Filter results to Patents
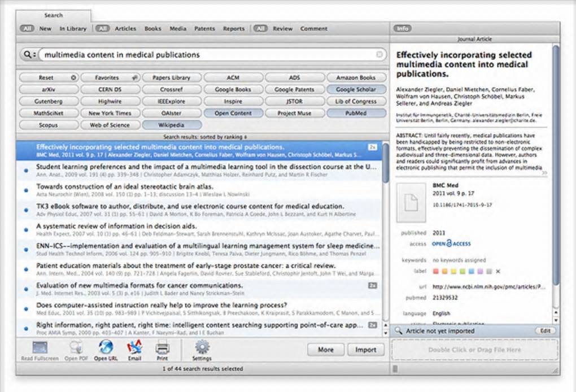Screen dimensions: 576x392 (204, 29)
